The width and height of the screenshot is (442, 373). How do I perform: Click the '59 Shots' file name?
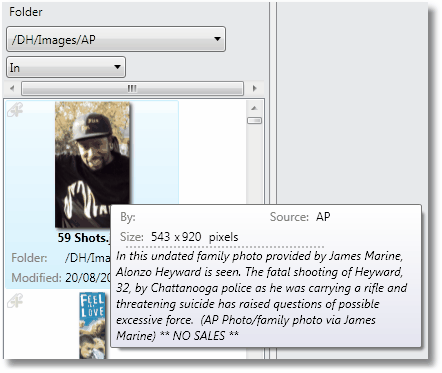click(84, 238)
